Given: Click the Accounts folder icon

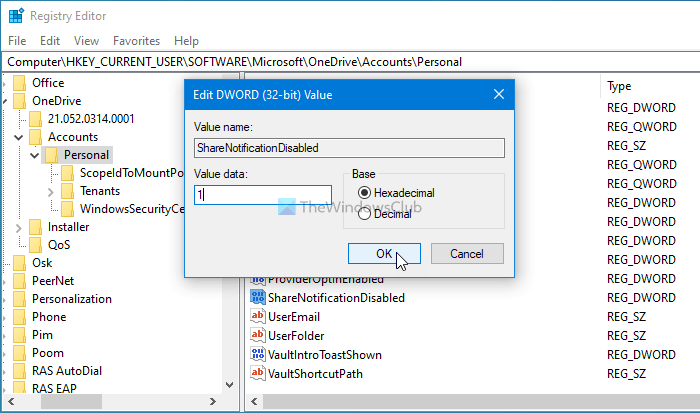Looking at the screenshot, I should 36,137.
